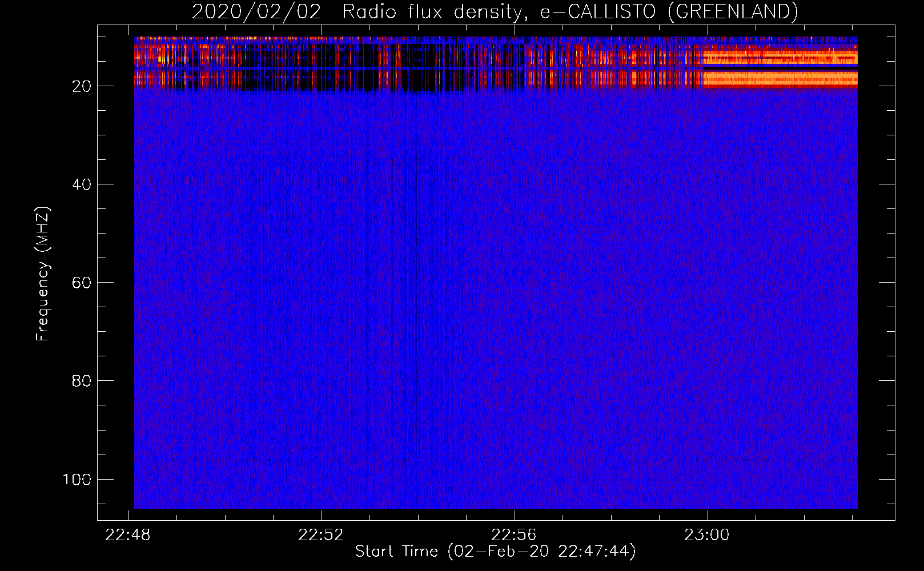
Task: Click the '23:00' time tick label
Action: tap(707, 535)
